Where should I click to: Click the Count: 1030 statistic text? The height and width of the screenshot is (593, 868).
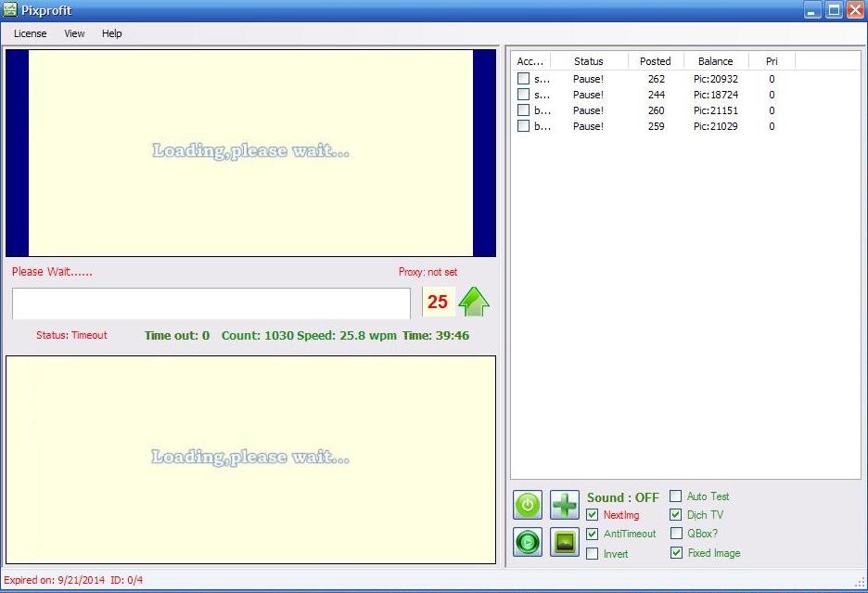tap(258, 335)
